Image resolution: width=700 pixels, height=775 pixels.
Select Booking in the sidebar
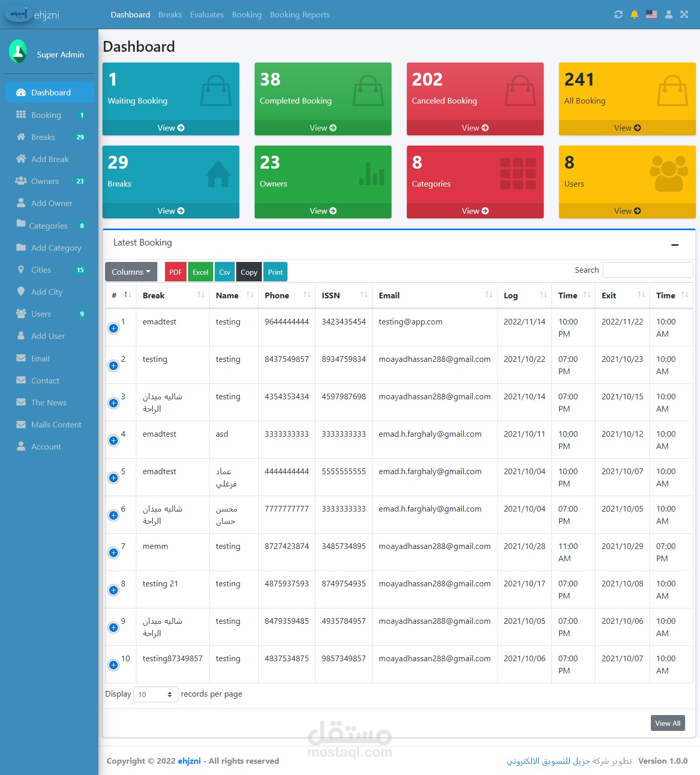(50, 115)
